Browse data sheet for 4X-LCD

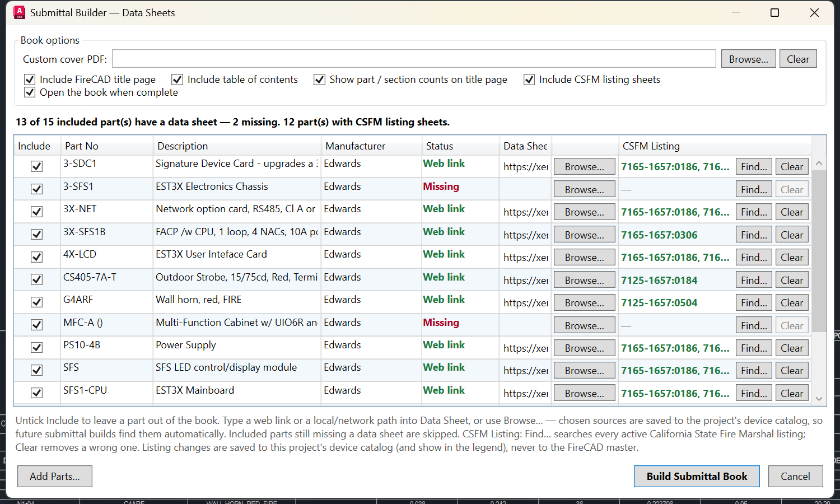click(x=585, y=258)
